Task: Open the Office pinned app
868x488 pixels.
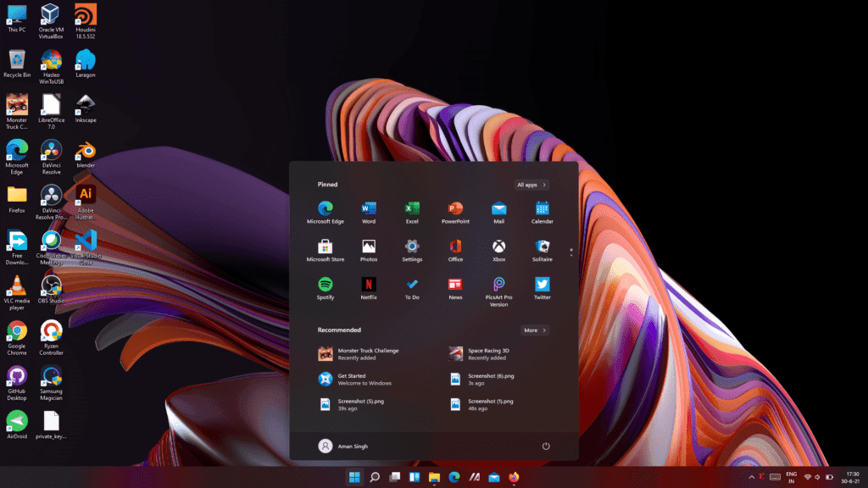Action: [455, 251]
